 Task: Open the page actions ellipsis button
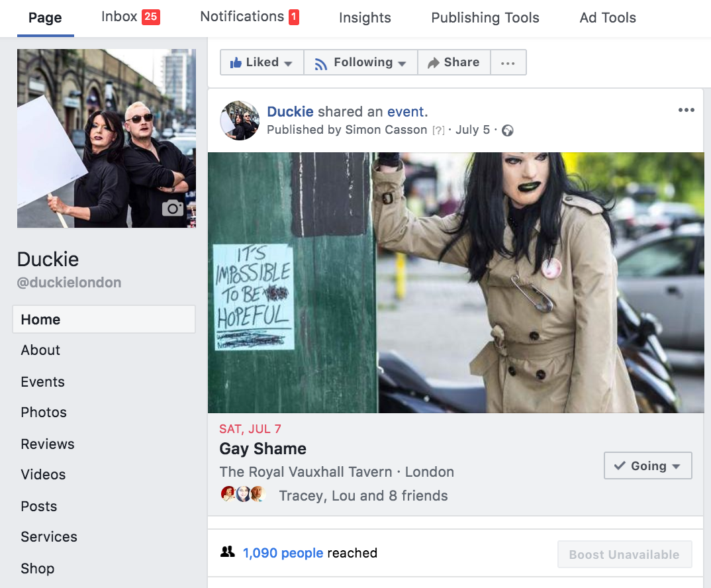point(508,63)
